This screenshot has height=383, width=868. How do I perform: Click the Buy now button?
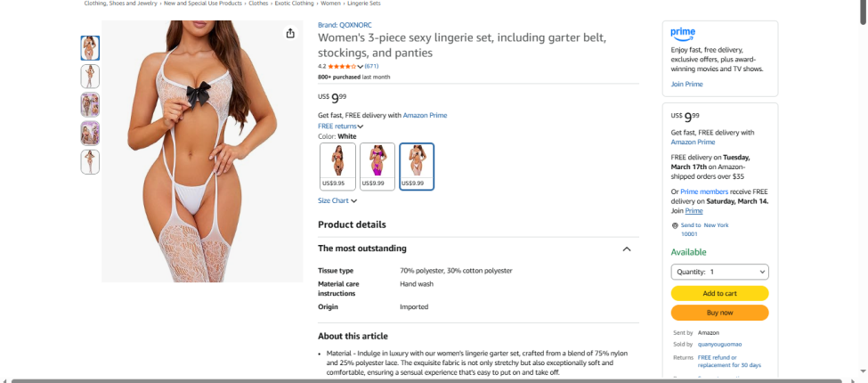719,313
